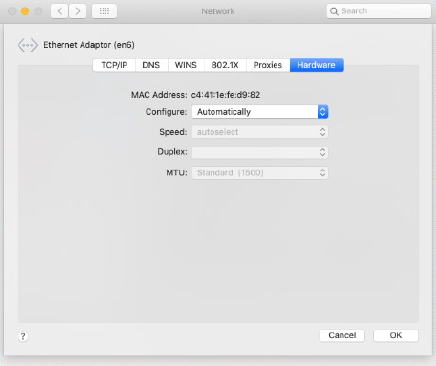Click the yellow minimize window button
Screen dimensions: 436x366
[x=25, y=11]
